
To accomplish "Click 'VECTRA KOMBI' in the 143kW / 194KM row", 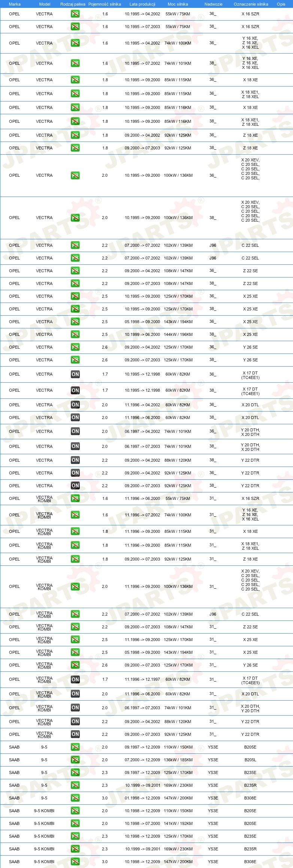I will [x=44, y=653].
